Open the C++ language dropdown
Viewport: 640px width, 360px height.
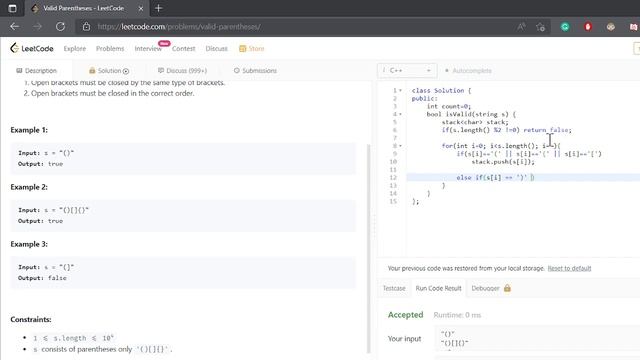pyautogui.click(x=407, y=71)
